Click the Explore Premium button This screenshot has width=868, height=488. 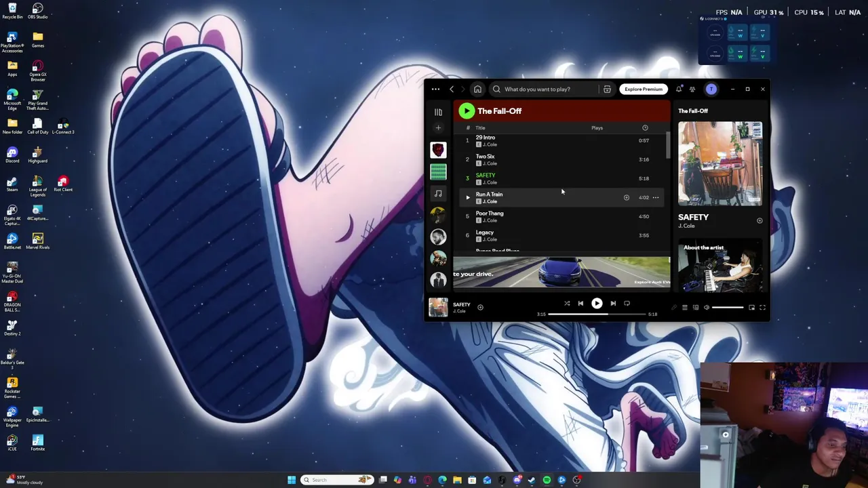pos(644,89)
